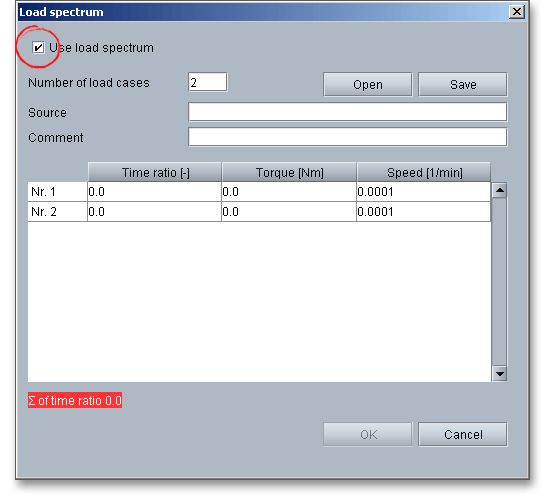
Task: Close the Load spectrum window
Action: 517,12
